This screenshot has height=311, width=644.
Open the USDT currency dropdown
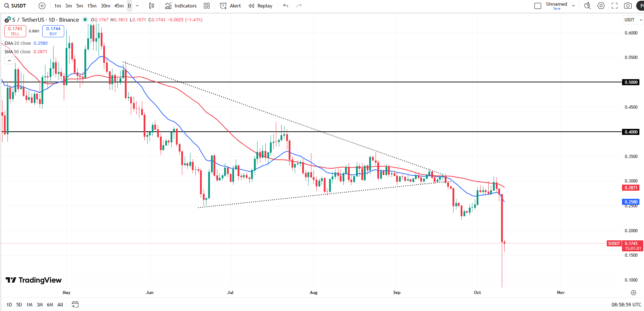(633, 20)
